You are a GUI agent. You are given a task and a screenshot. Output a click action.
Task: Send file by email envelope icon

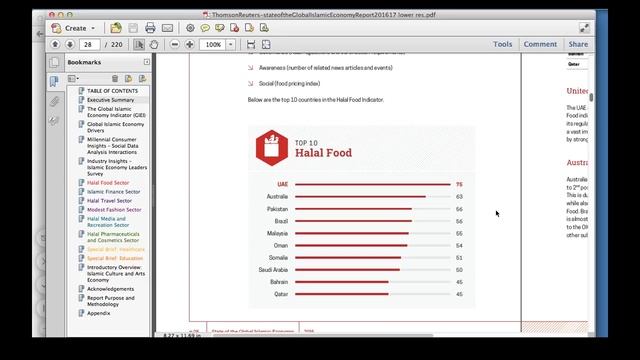coord(167,28)
